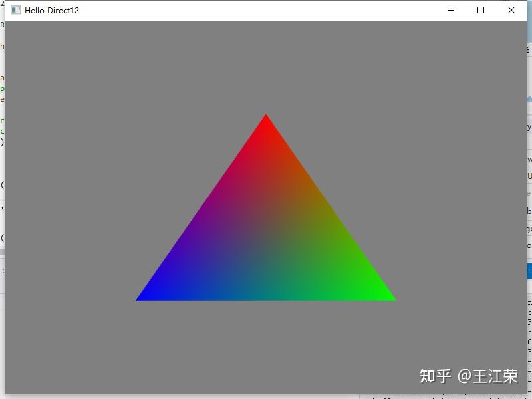
Task: Minimize the Hello Direct12 window
Action: tap(449, 10)
